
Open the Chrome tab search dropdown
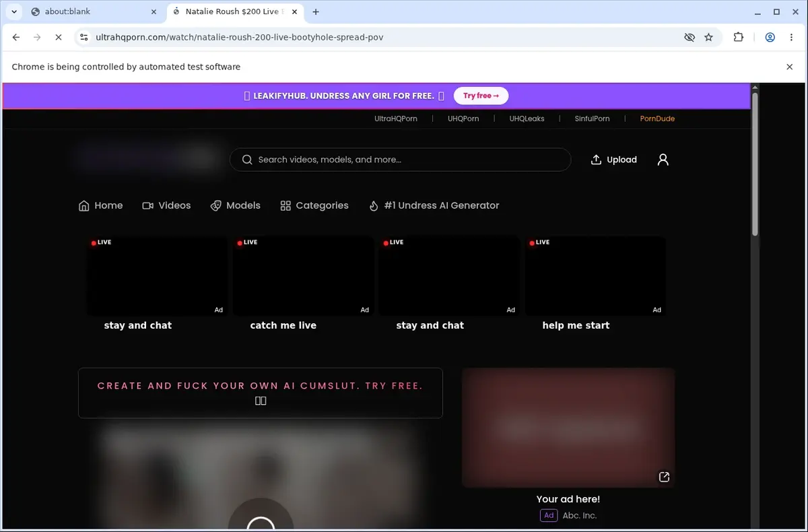coord(14,11)
